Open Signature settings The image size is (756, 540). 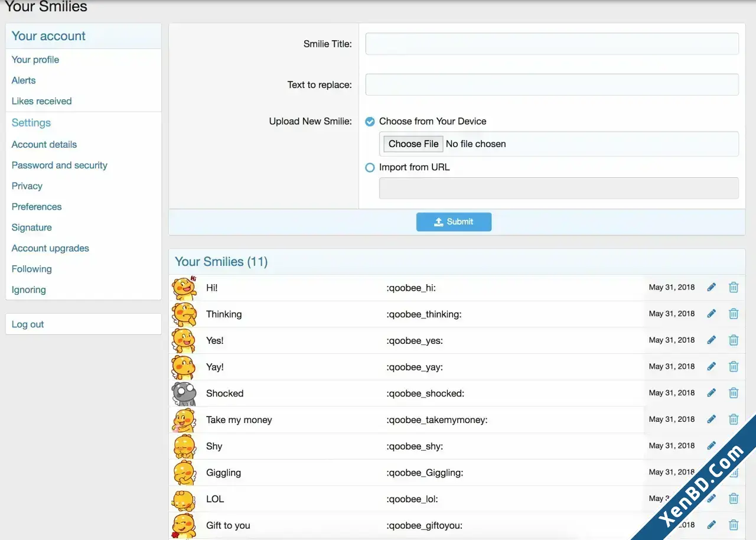(32, 227)
